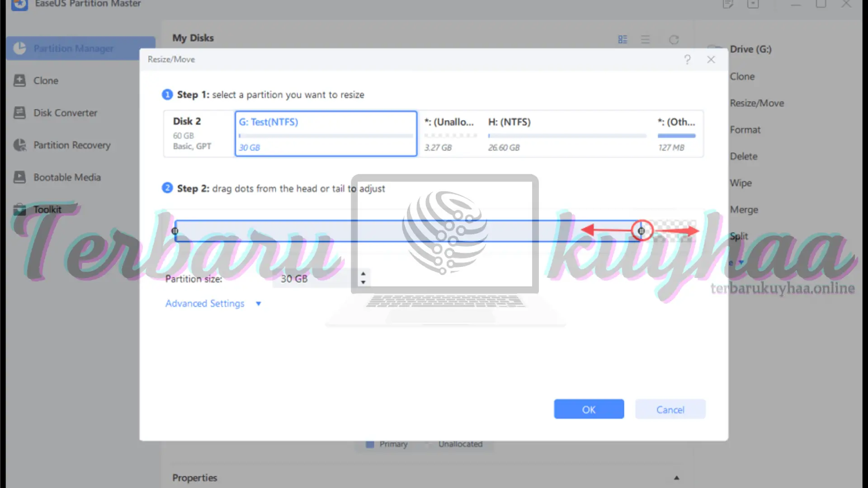Open the Resize/Move help dialog
Screen dimensions: 868x488
click(x=687, y=59)
